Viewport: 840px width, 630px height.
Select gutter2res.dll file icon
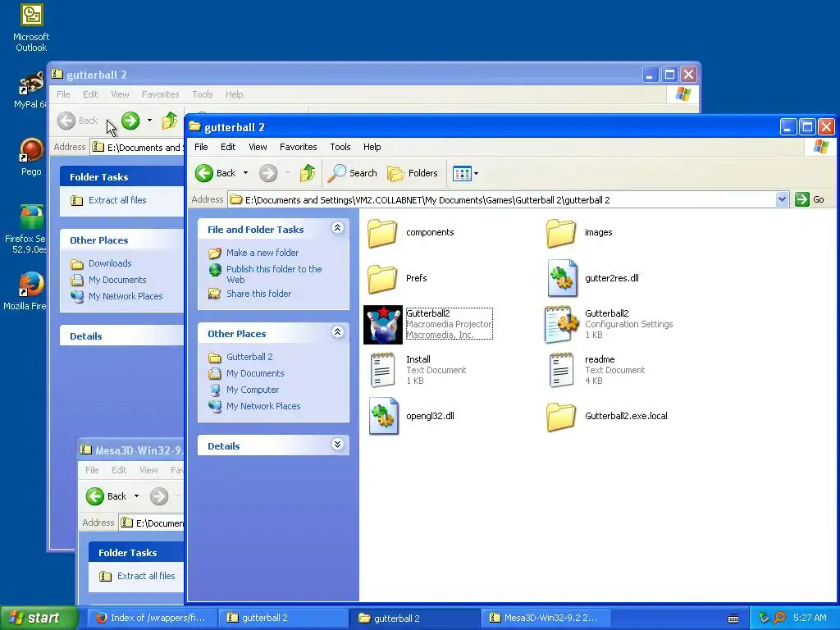click(562, 279)
